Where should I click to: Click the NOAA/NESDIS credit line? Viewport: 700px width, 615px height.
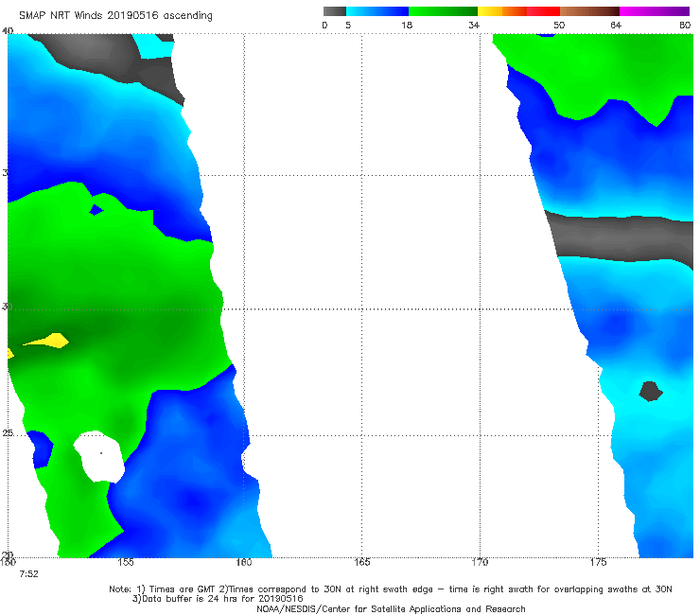[x=391, y=609]
